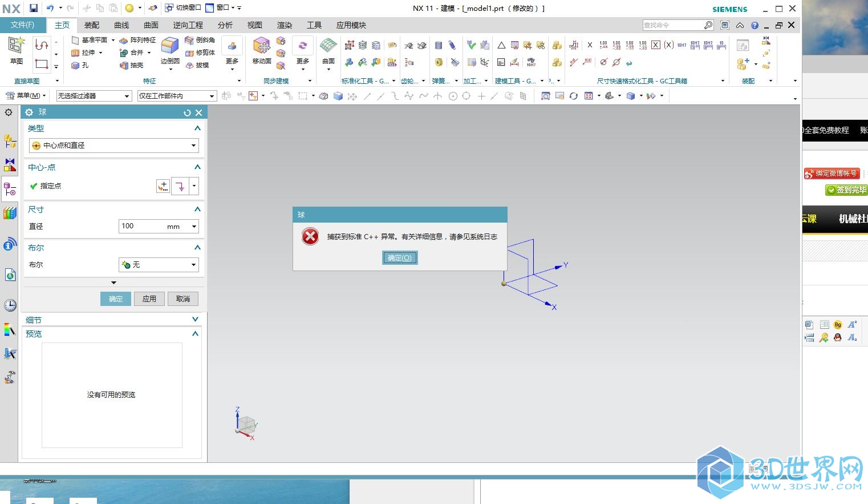The height and width of the screenshot is (504, 868).
Task: Open the 文件(F) file menu
Action: coord(23,25)
